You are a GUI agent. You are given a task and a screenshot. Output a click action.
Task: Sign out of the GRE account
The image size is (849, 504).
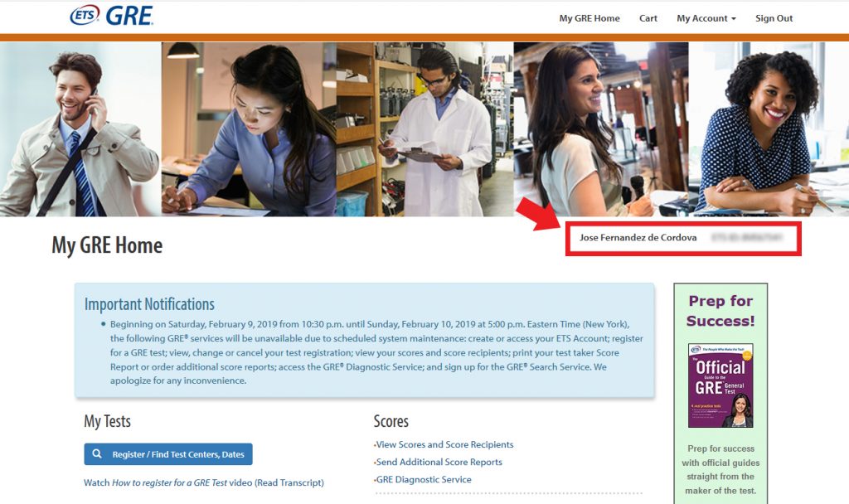(774, 18)
